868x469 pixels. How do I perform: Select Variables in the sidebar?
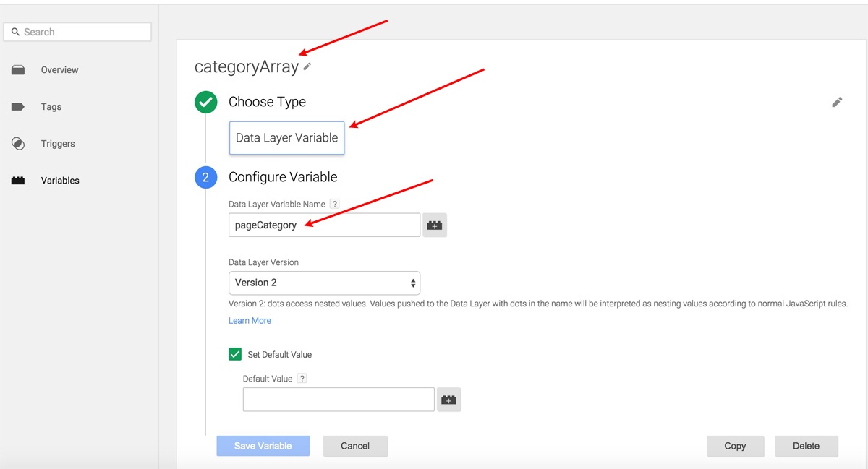60,181
